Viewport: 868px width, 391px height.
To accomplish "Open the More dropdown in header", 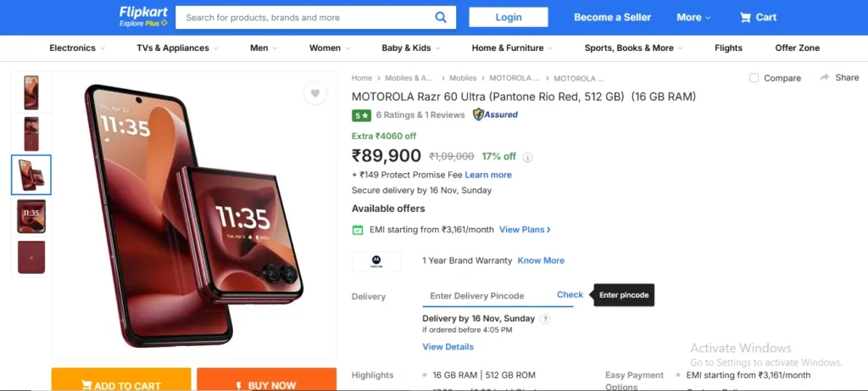I will [693, 17].
